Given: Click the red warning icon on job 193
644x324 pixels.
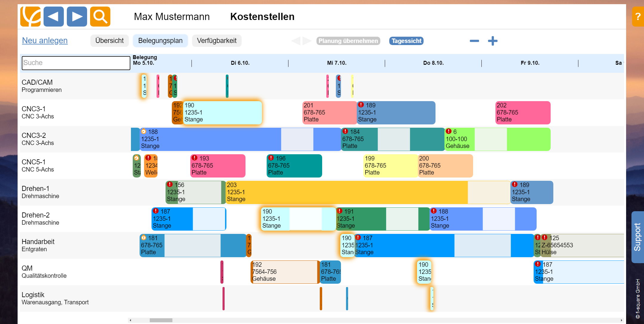Looking at the screenshot, I should click(195, 158).
